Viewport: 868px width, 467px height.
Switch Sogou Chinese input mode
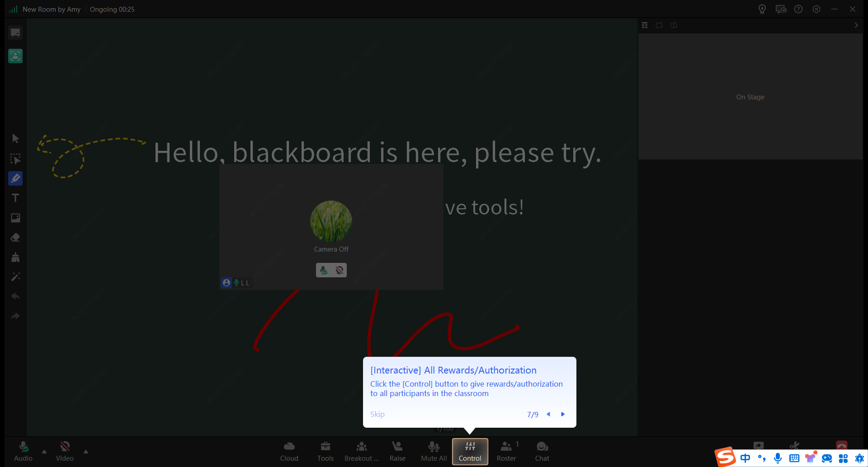coord(745,458)
